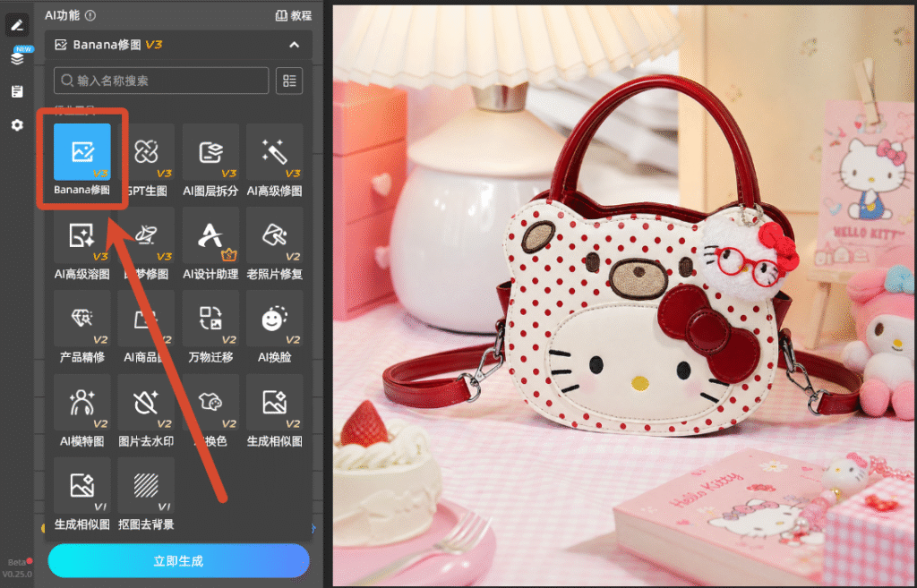Screen dimensions: 917x588
Task: Click the save disk icon in sidebar
Action: tap(17, 91)
